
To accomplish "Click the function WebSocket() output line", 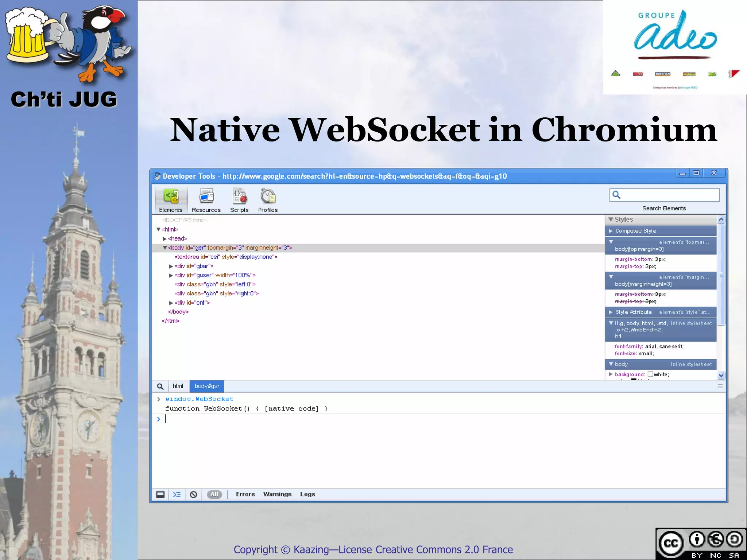I will pos(246,409).
